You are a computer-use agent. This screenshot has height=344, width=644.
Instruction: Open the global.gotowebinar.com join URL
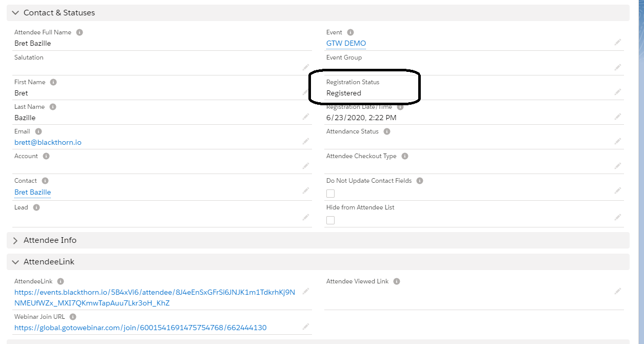(x=141, y=328)
